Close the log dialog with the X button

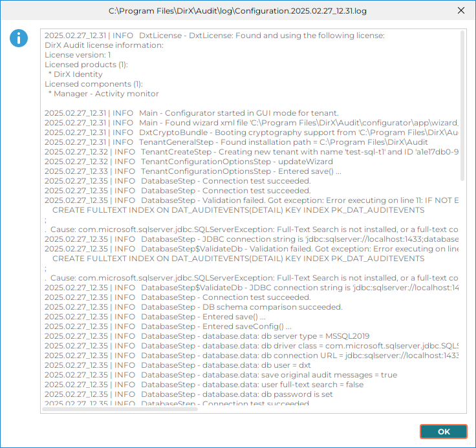point(460,10)
